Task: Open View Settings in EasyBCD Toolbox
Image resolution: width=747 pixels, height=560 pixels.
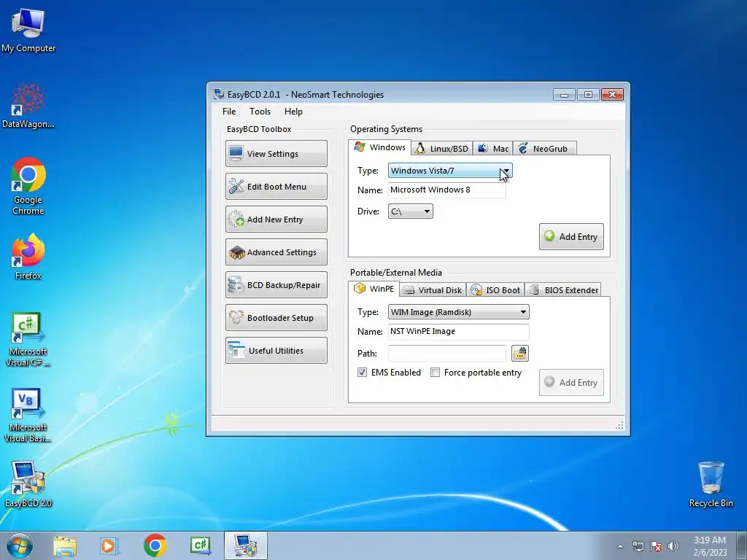Action: pyautogui.click(x=276, y=153)
